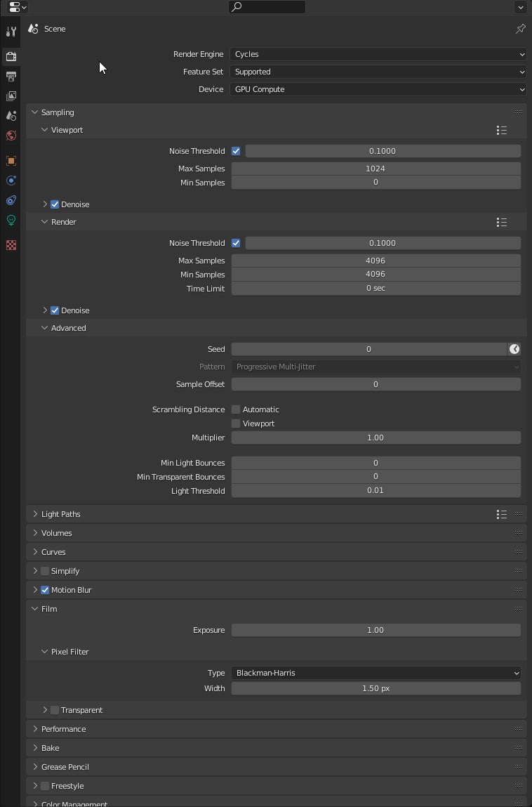Click the Seed value field
Viewport: 532px width, 807px height.
coord(369,349)
